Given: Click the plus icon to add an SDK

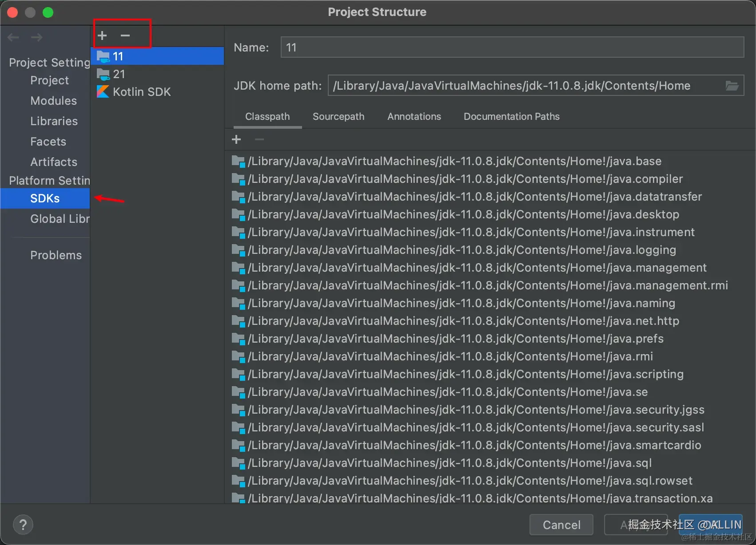Looking at the screenshot, I should (x=102, y=36).
